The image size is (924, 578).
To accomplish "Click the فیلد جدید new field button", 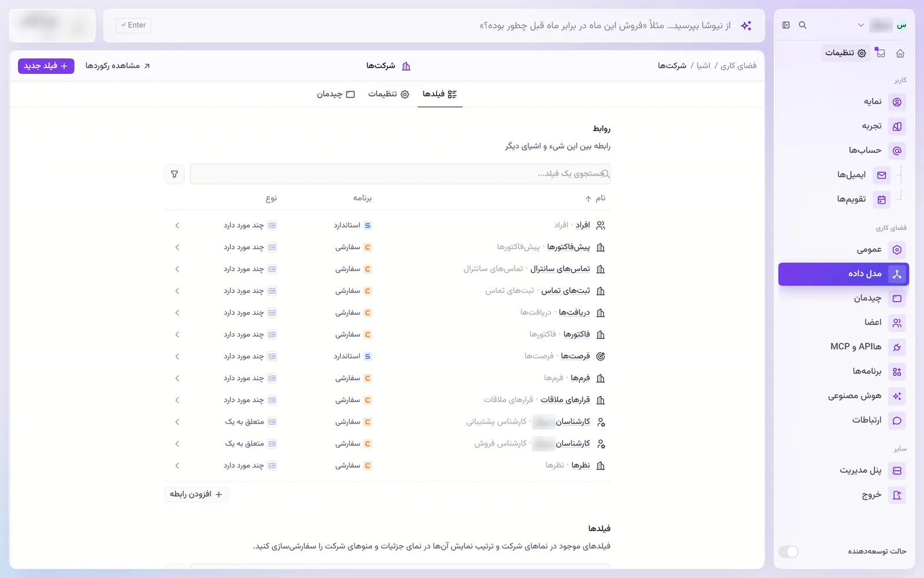I will (x=46, y=66).
